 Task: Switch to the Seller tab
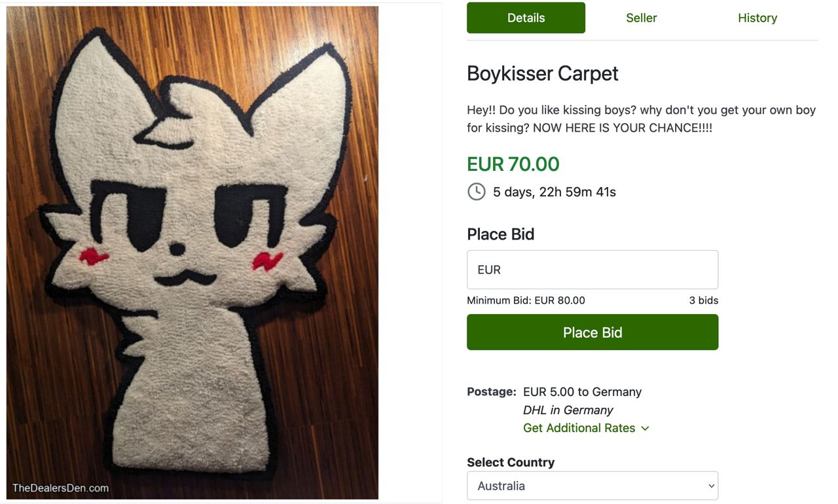click(641, 18)
